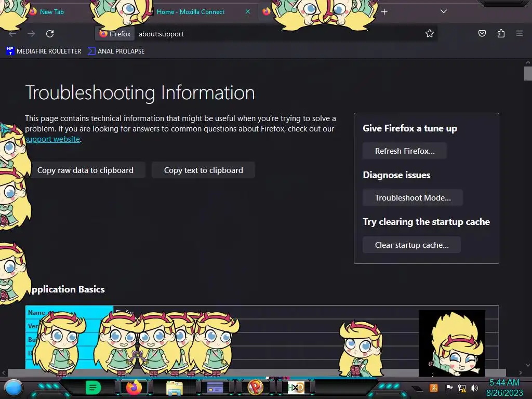Viewport: 532px width, 399px height.
Task: Click the vertical scrollbar thumb
Action: 528,74
